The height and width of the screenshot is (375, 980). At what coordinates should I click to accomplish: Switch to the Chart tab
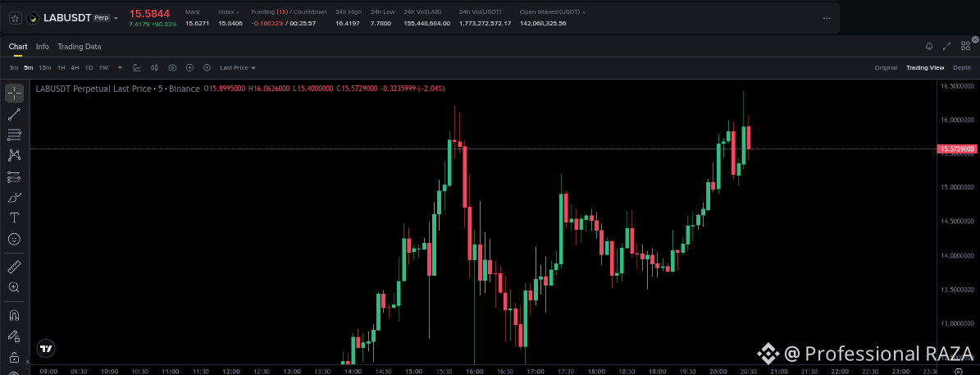[x=18, y=47]
